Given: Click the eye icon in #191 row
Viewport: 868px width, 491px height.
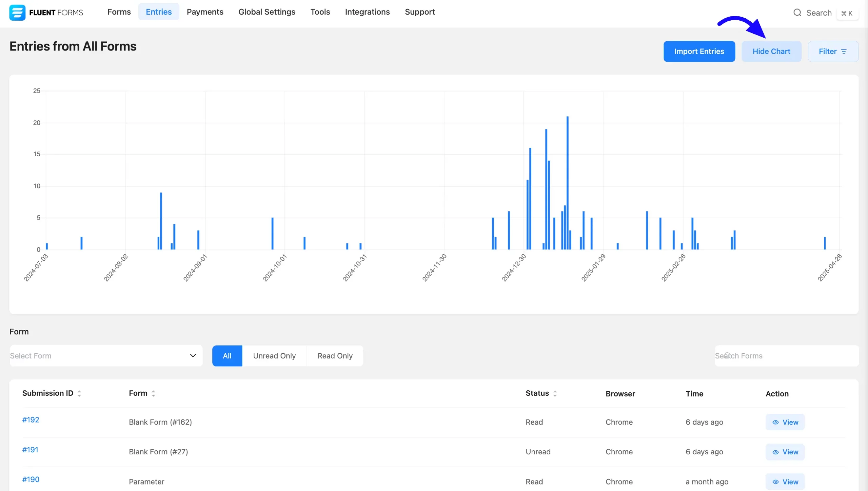Looking at the screenshot, I should click(x=775, y=452).
